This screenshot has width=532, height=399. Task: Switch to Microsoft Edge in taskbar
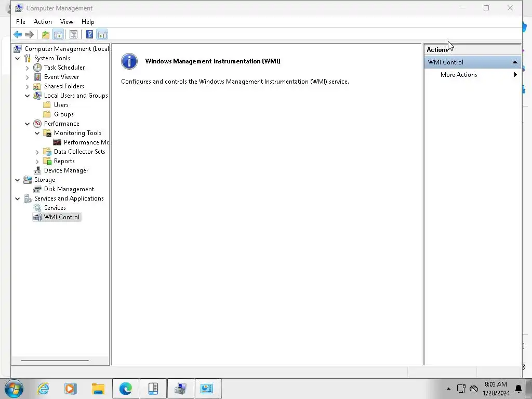(x=126, y=389)
